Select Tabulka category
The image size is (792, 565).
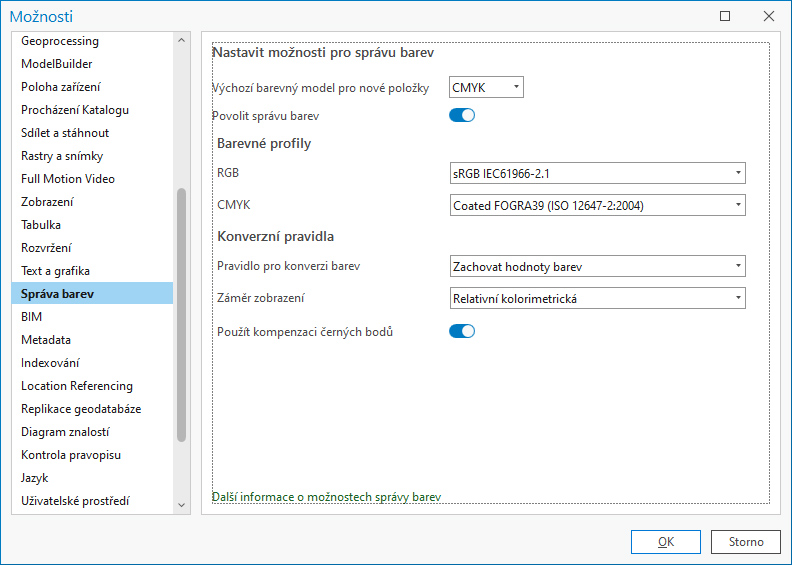click(92, 225)
